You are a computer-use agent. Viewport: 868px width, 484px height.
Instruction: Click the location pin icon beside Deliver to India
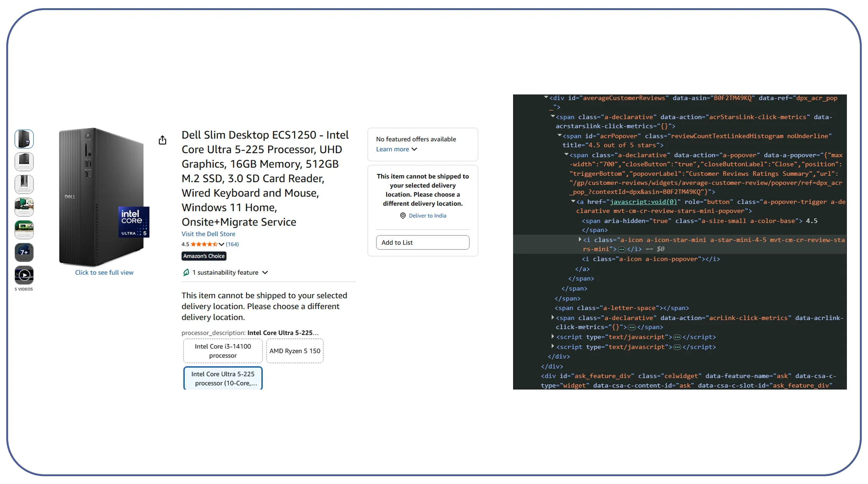click(x=403, y=216)
